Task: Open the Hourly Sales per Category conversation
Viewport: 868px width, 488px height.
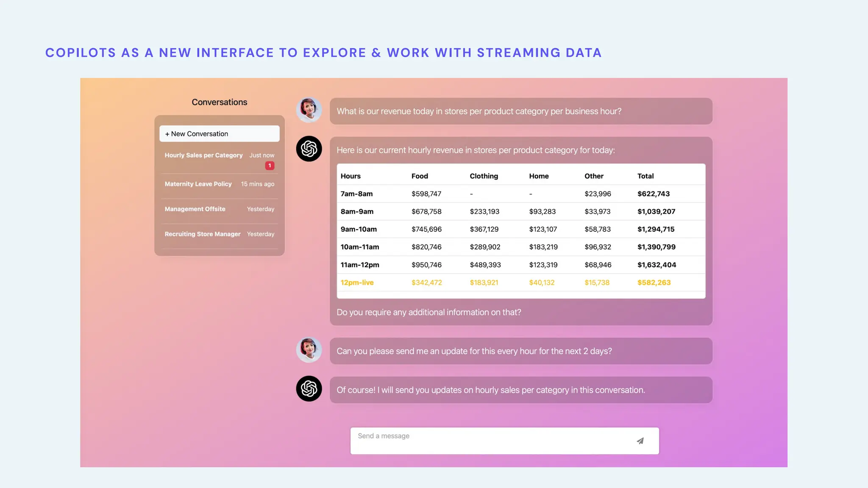Action: coord(204,155)
